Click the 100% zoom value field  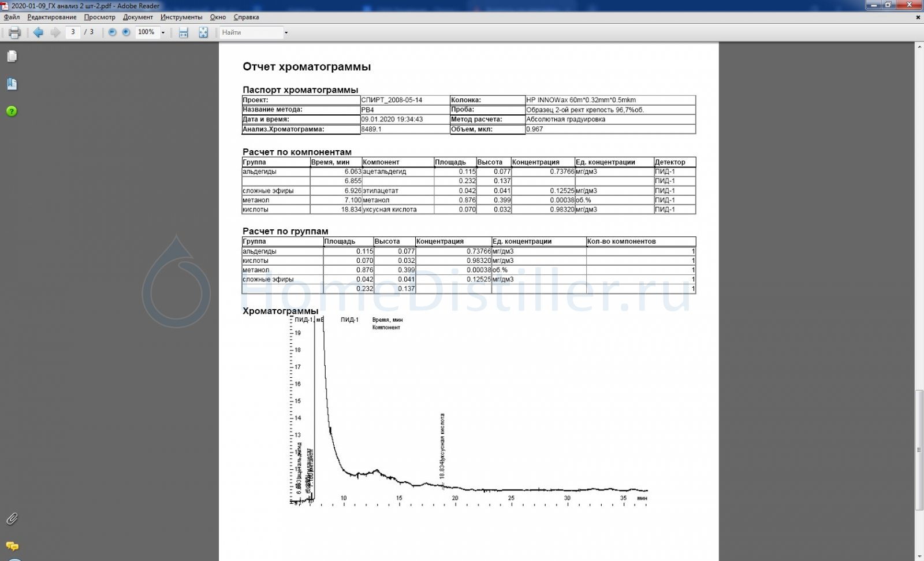[147, 32]
